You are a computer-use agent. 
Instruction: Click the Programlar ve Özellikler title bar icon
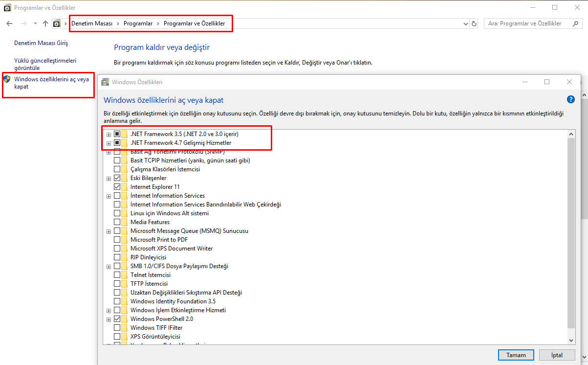(7, 8)
